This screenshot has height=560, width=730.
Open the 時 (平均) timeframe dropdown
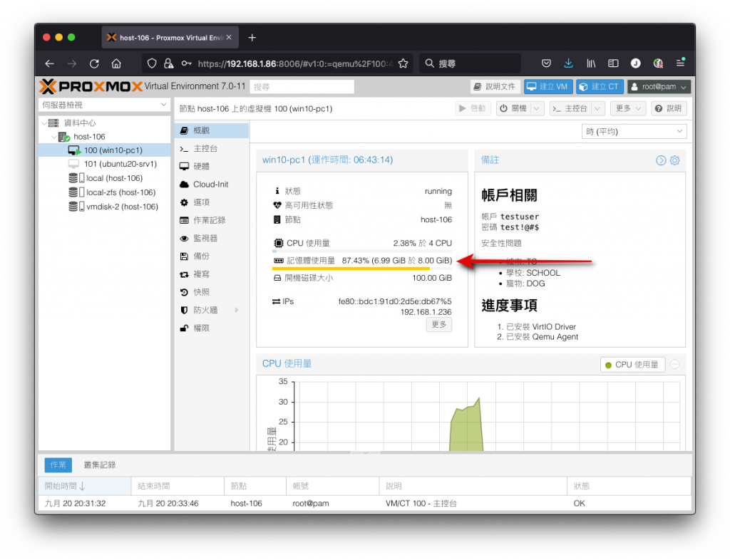click(634, 132)
